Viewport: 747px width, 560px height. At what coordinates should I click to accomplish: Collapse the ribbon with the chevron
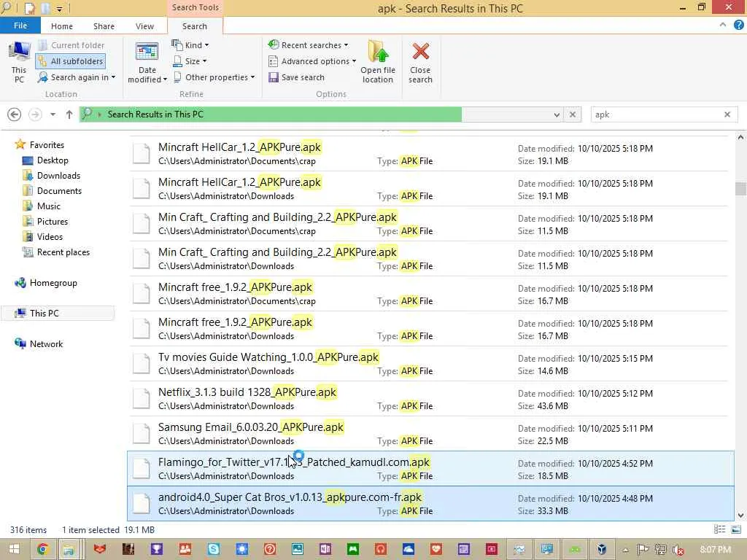pyautogui.click(x=723, y=25)
